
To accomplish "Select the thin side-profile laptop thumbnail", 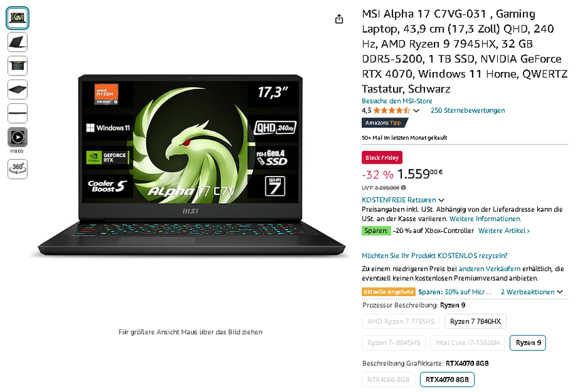I will (17, 113).
